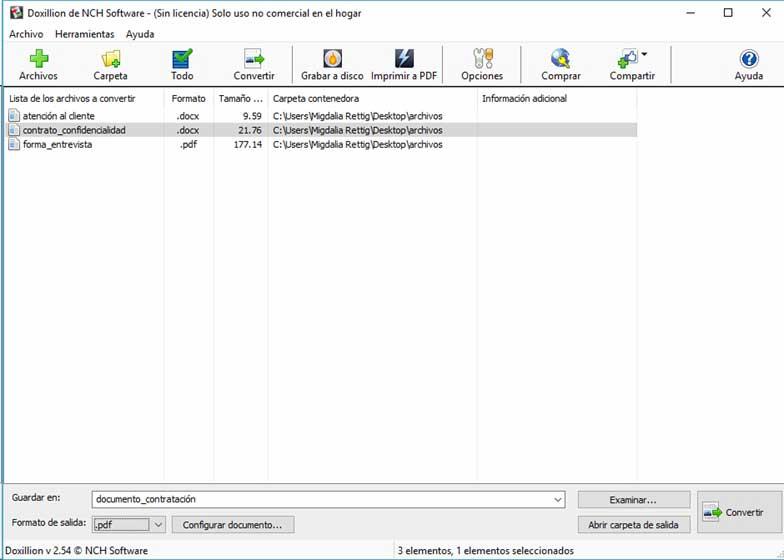The width and height of the screenshot is (784, 560).
Task: Click the Compartir thumbs-up icon
Action: click(628, 58)
